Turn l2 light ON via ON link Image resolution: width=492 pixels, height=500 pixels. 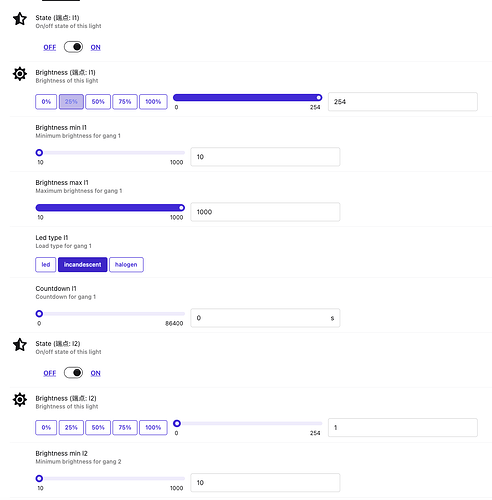pos(96,373)
